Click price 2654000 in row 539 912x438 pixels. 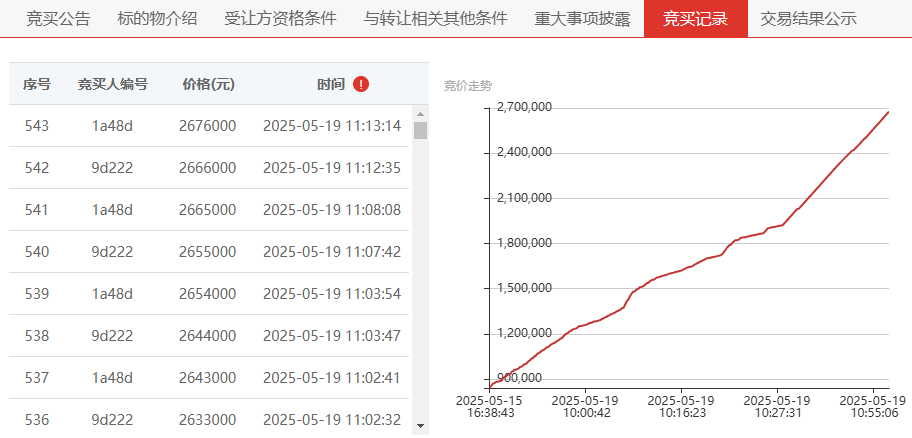tap(208, 294)
